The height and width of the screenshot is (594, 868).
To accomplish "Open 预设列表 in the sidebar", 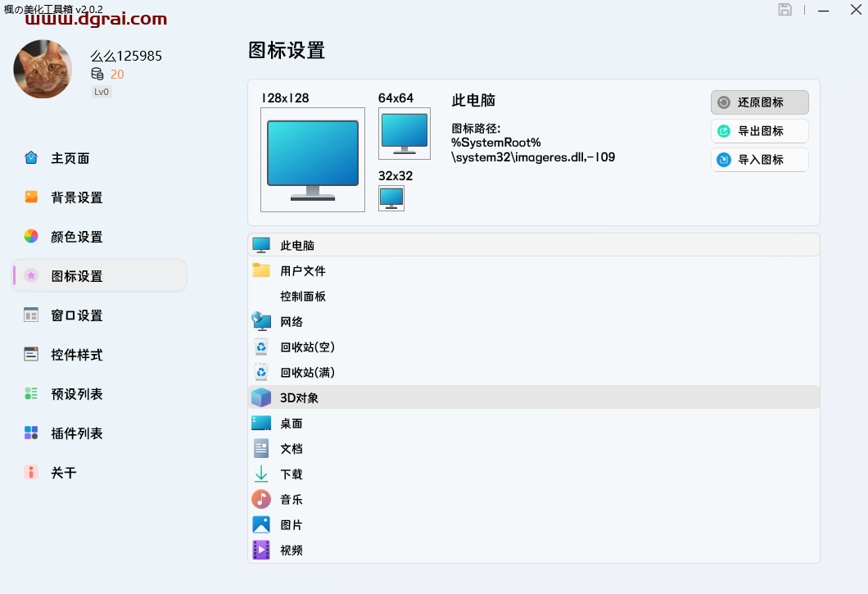I will click(100, 395).
